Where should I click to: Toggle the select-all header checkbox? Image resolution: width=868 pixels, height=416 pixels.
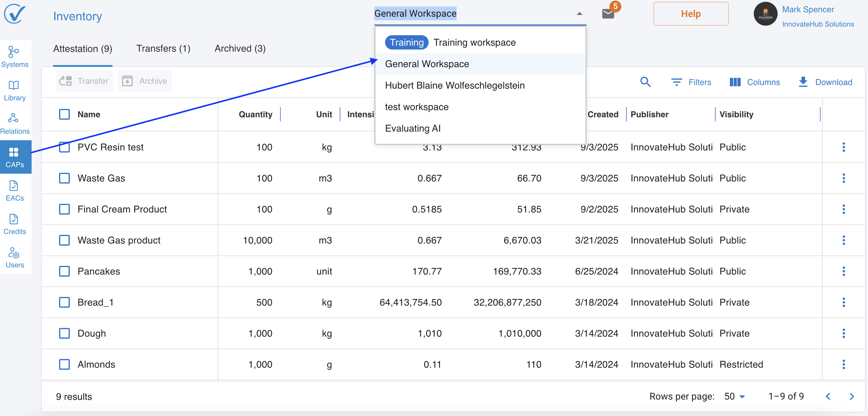click(64, 114)
